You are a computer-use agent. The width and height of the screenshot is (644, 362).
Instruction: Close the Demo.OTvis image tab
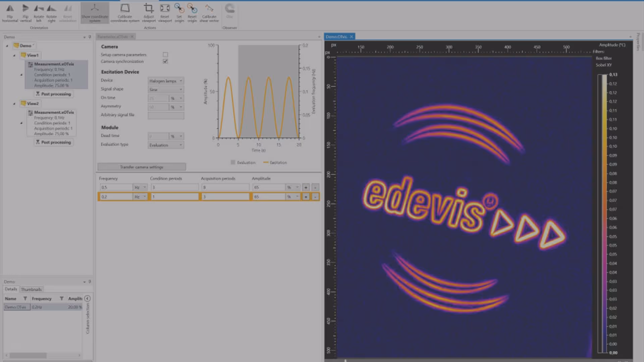pos(352,37)
